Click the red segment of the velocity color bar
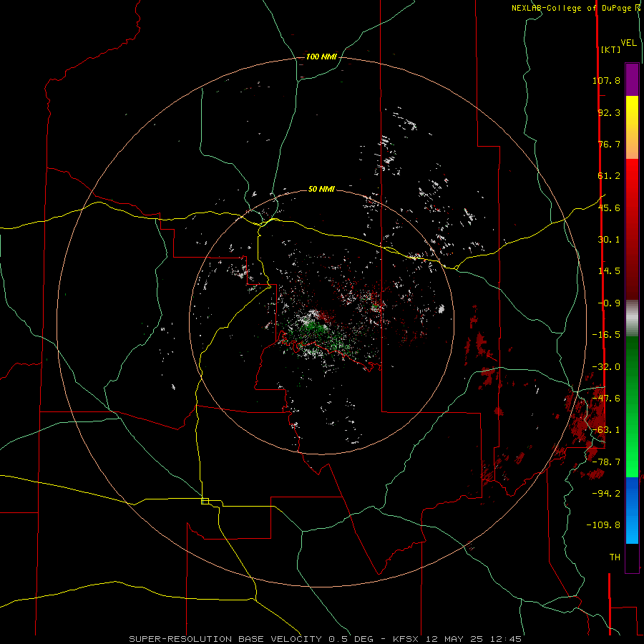This screenshot has width=644, height=644. coord(632,229)
